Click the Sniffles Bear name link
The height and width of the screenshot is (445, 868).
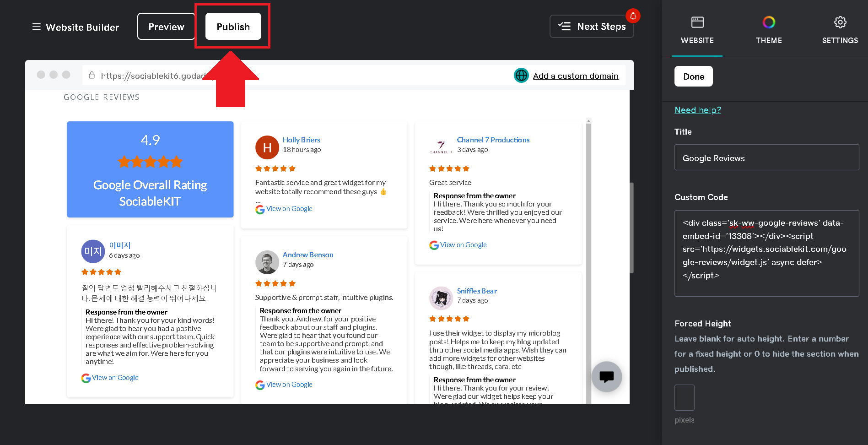[477, 291]
